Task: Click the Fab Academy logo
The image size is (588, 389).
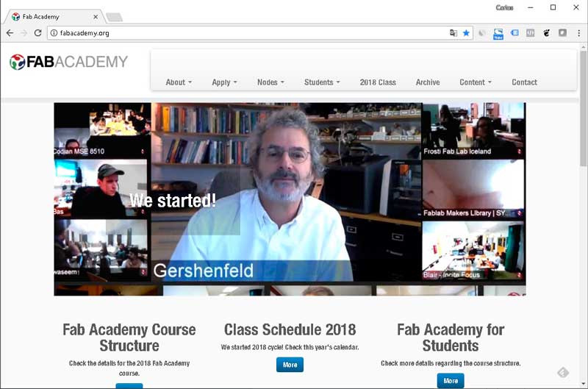Action: tap(68, 62)
